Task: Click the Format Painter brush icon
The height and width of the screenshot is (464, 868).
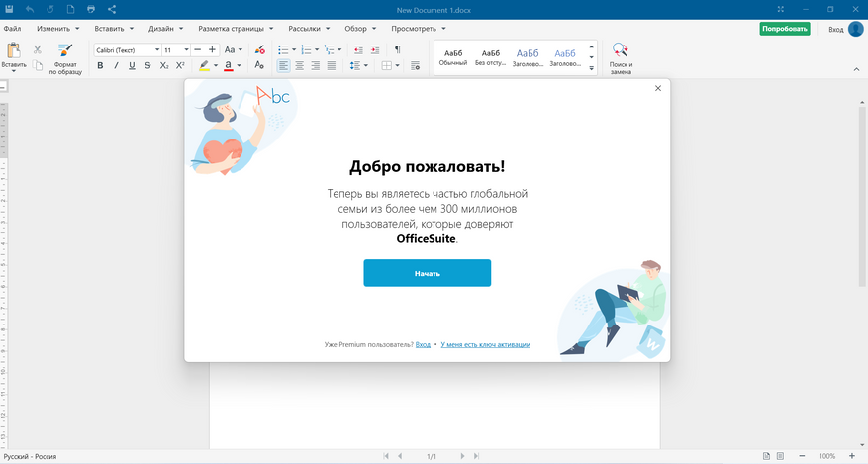Action: (65, 50)
